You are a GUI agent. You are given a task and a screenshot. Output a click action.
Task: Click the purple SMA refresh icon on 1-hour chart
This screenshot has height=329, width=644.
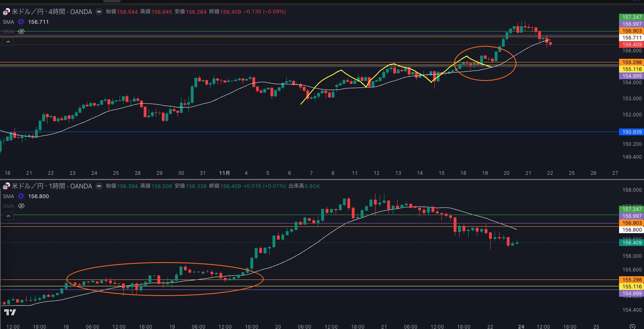[x=21, y=197]
